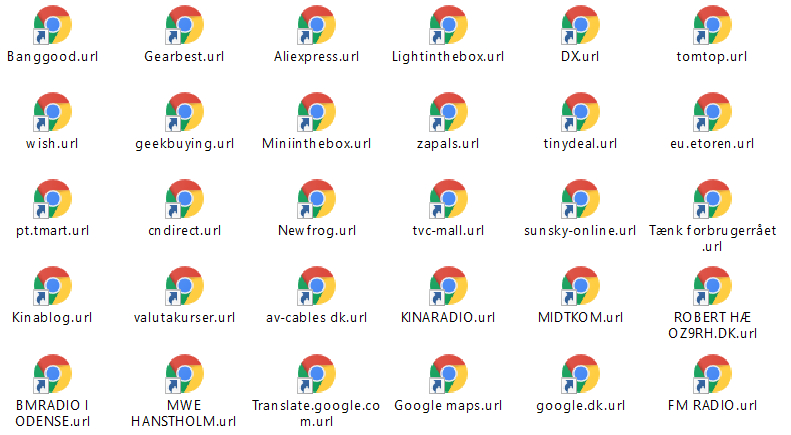Screen dimensions: 791x435
Task: Click the "tvc-mall.url" file name label
Action: [448, 230]
